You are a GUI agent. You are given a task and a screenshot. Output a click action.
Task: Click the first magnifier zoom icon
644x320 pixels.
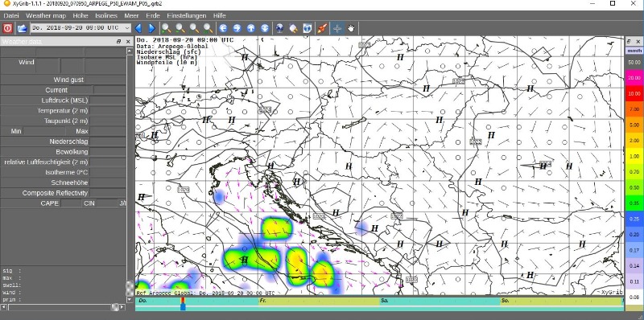tap(166, 28)
